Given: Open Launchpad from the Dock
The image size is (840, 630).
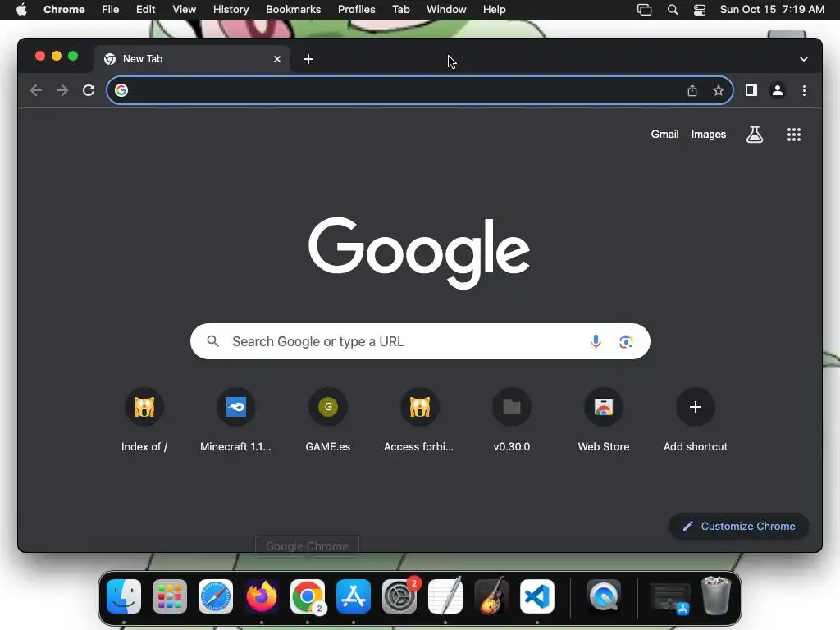Looking at the screenshot, I should click(170, 596).
